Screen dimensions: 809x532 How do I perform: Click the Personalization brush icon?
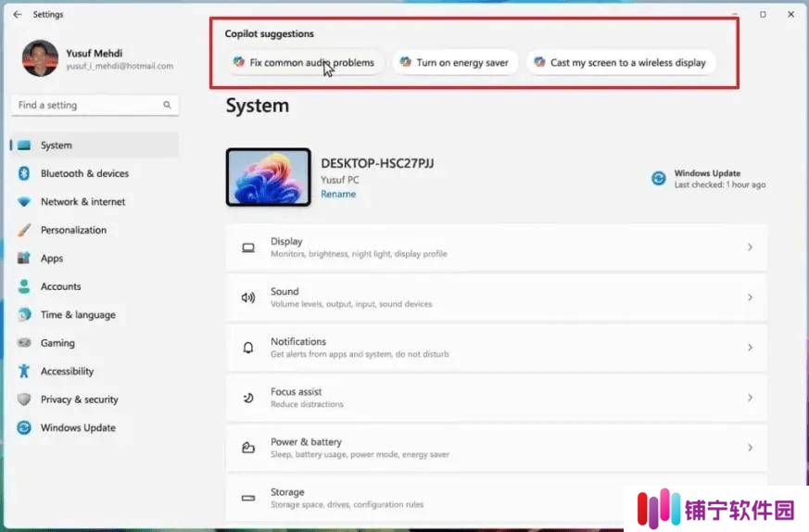tap(24, 230)
